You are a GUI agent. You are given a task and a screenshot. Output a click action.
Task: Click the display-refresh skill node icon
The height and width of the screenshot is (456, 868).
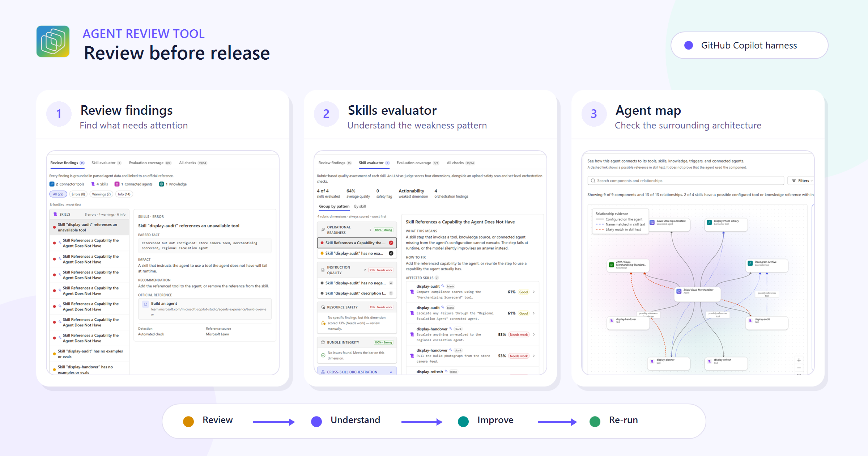tap(710, 361)
